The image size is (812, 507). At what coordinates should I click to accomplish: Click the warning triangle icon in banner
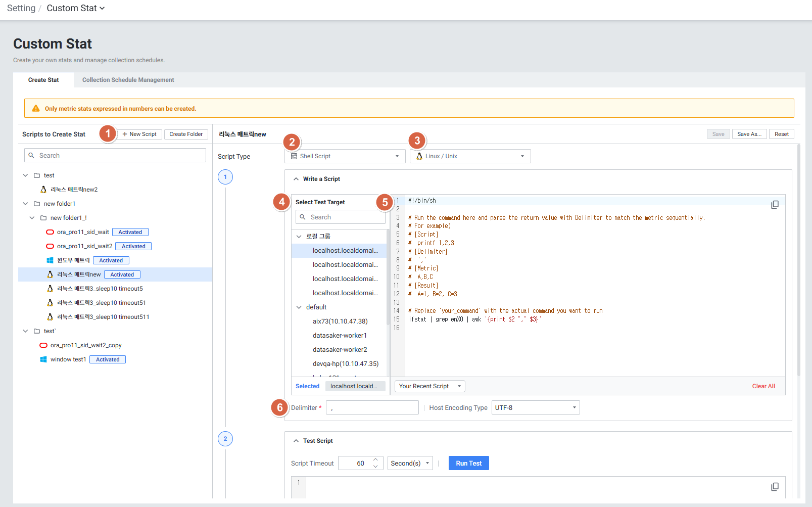click(36, 109)
